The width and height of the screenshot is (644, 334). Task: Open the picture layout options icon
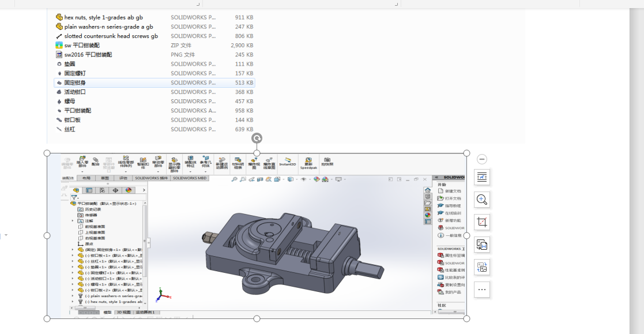(482, 177)
